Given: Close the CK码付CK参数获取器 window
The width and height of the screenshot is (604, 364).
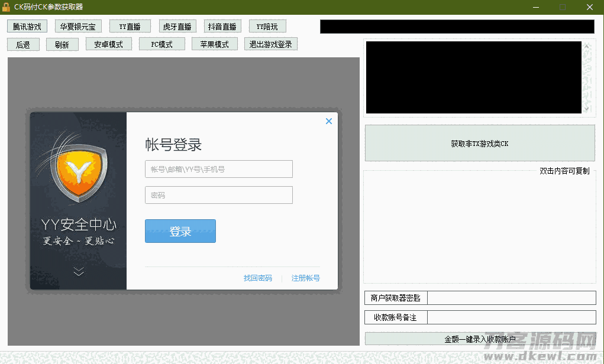Looking at the screenshot, I should coord(590,7).
